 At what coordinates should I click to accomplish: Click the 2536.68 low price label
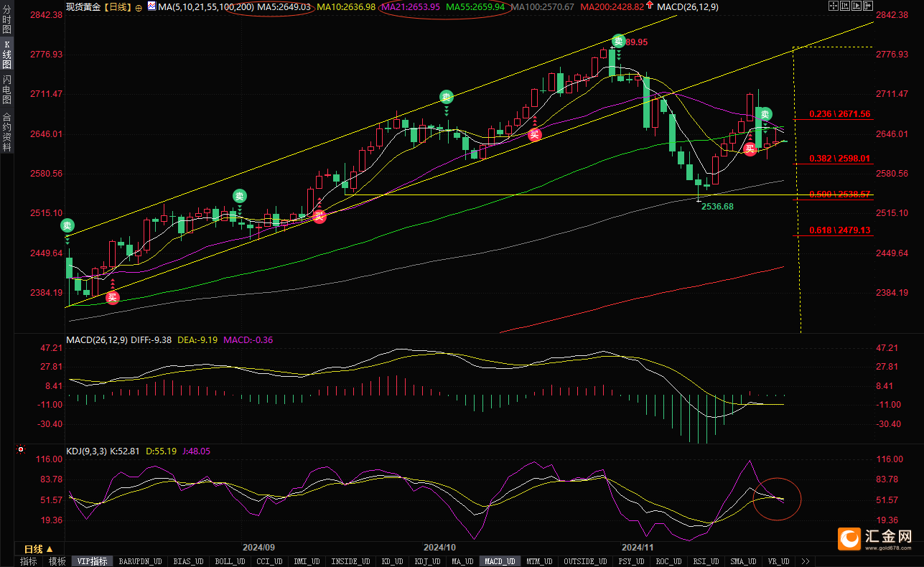(717, 206)
